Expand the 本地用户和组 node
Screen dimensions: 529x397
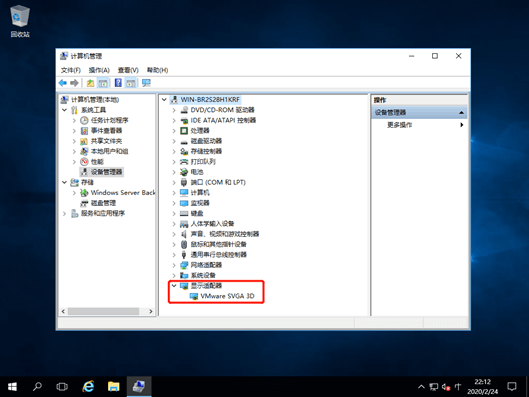tap(74, 151)
